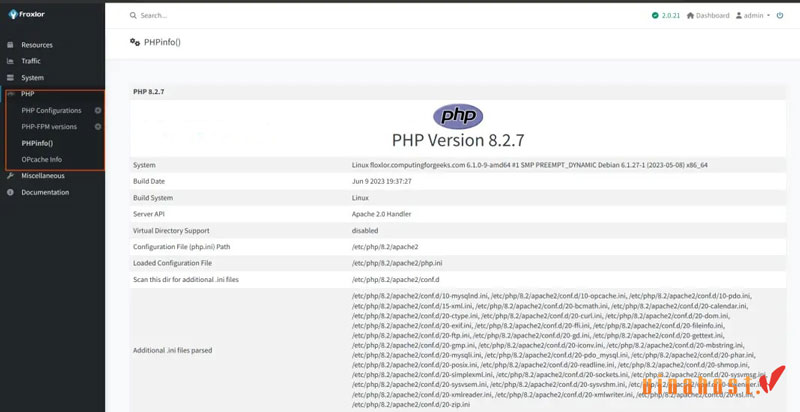This screenshot has height=412, width=800.
Task: Click the System server icon
Action: click(10, 78)
